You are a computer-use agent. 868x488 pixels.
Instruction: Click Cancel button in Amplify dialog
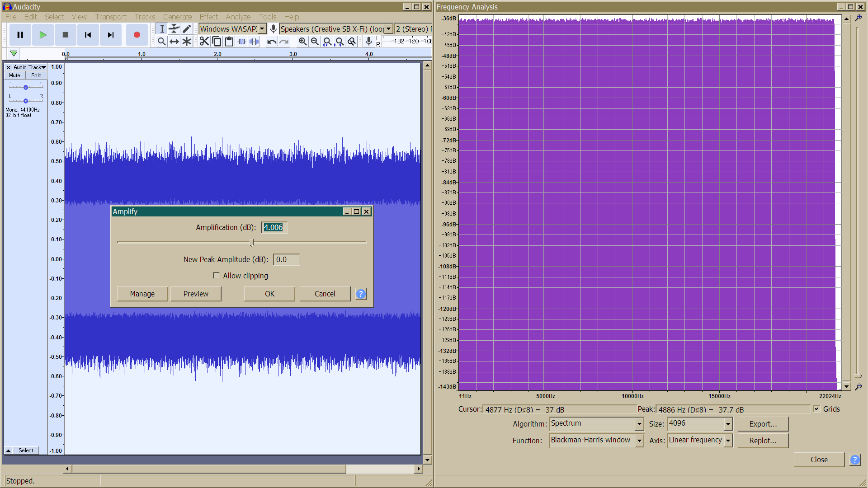pyautogui.click(x=325, y=293)
